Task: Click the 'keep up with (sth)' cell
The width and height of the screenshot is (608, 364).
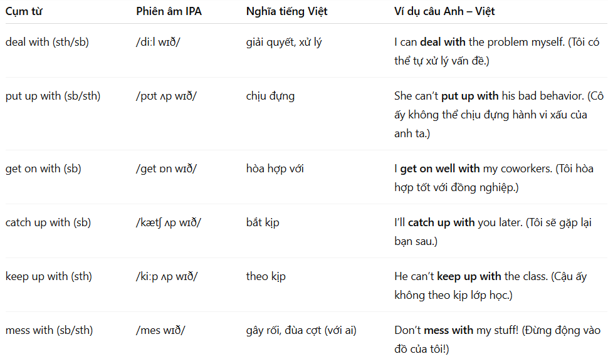Action: [48, 276]
